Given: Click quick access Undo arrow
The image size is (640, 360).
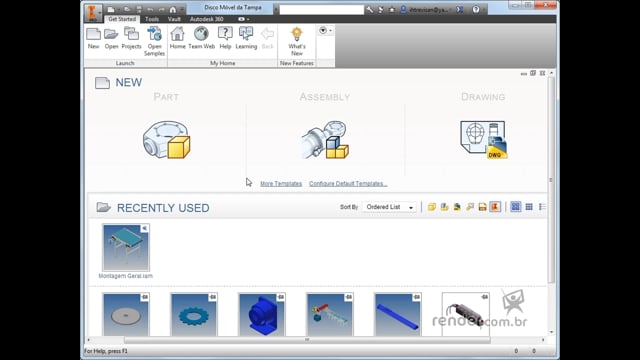Looking at the screenshot, I should point(150,9).
